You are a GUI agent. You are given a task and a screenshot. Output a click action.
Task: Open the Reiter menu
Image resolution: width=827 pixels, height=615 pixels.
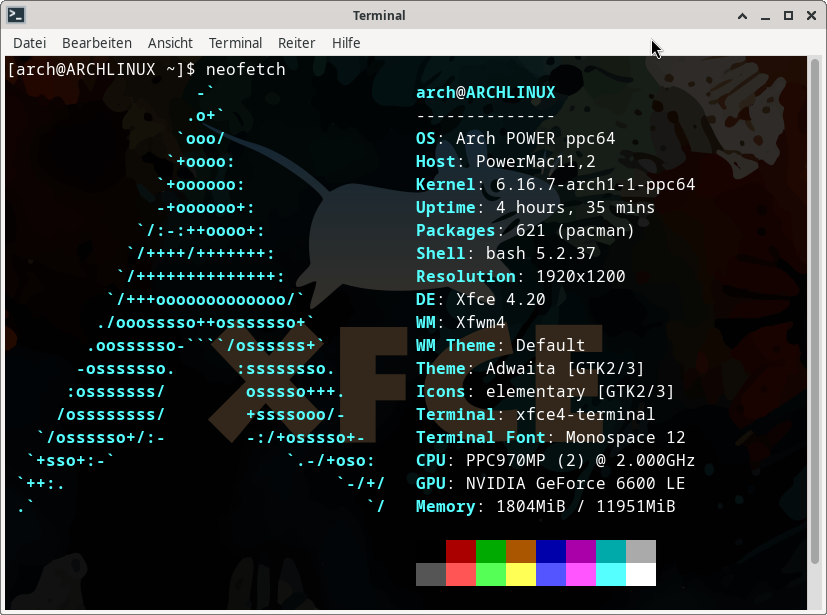point(296,43)
